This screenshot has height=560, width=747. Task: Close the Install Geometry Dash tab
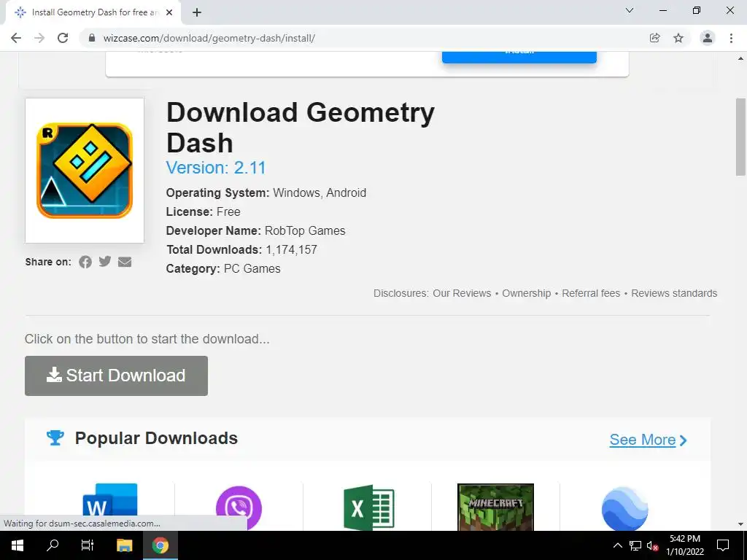[x=169, y=12]
